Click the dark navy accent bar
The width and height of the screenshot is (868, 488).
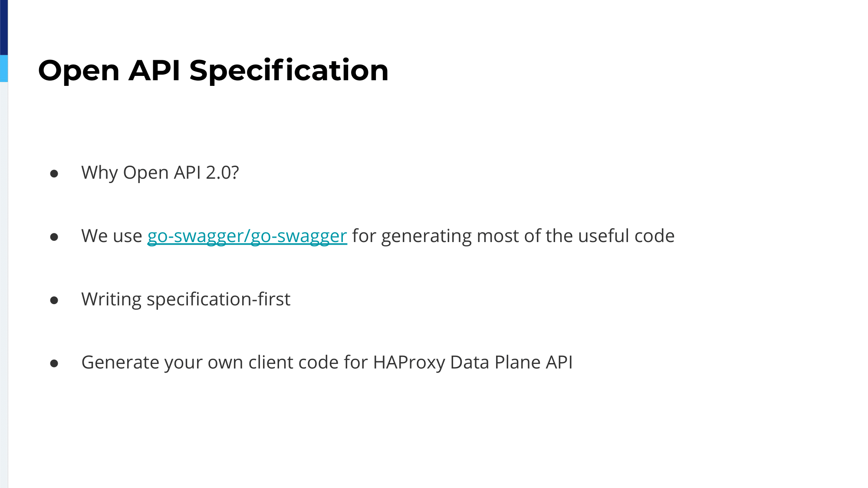(4, 27)
